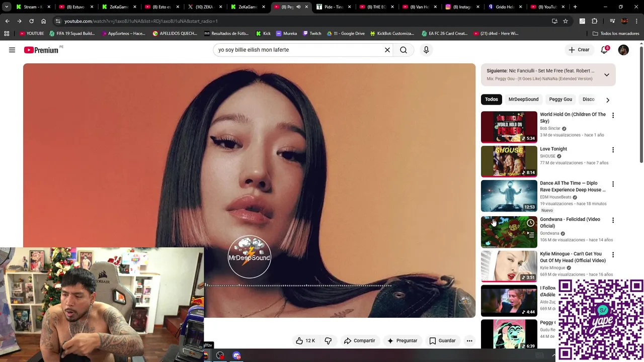Viewport: 644px width, 362px height.
Task: Select the Disco filter chip
Action: point(588,99)
